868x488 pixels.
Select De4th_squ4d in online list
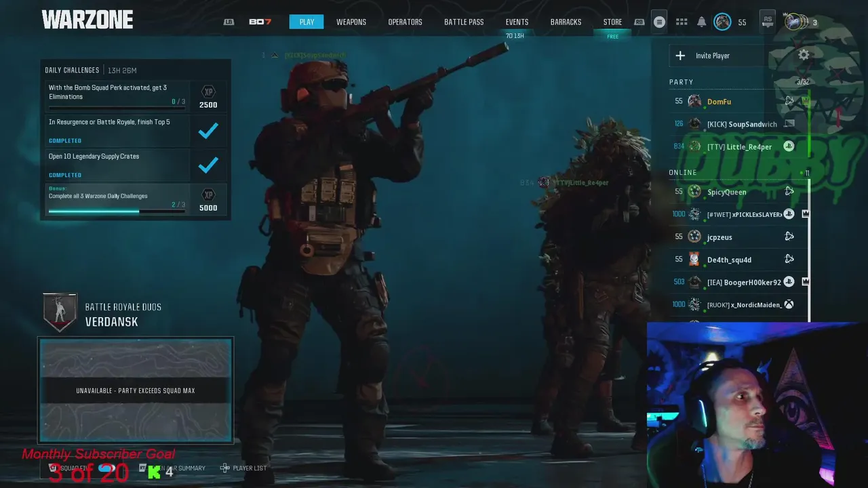tap(737, 259)
